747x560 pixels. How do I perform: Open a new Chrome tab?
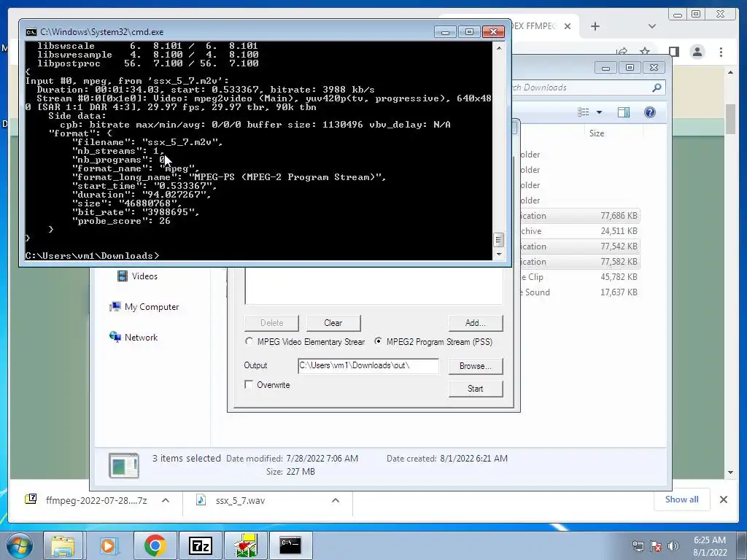click(595, 27)
